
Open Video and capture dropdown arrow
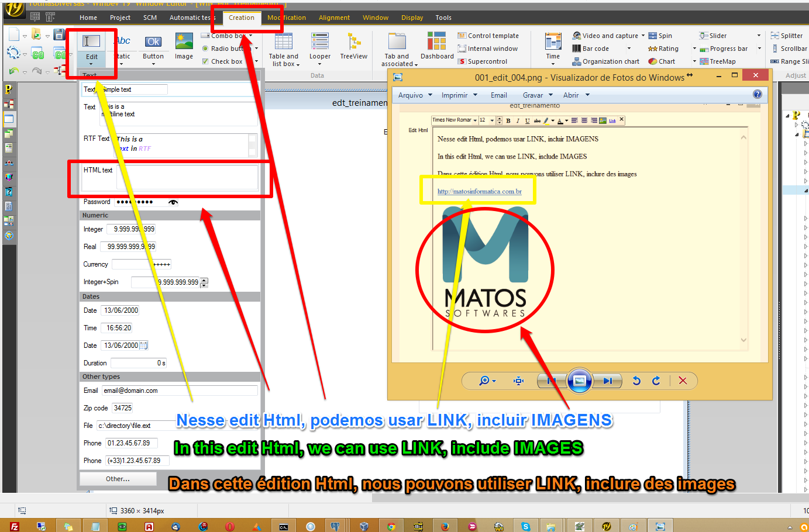[x=643, y=36]
